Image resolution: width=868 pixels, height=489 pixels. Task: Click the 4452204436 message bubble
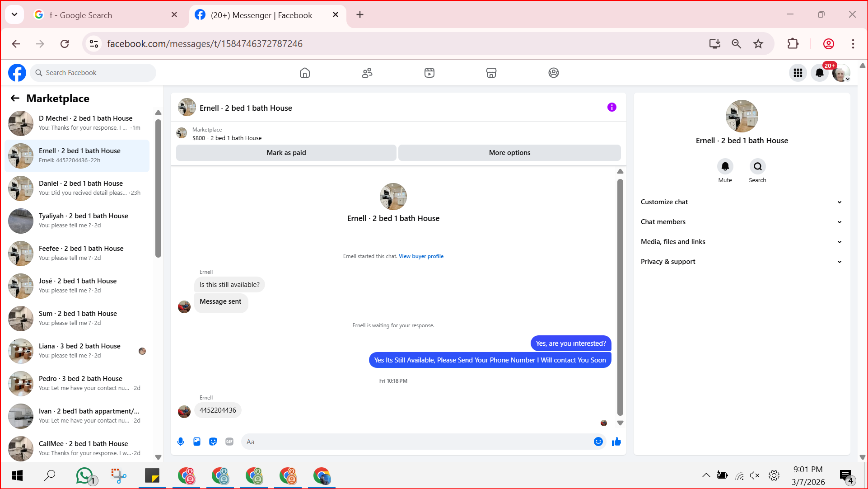pyautogui.click(x=218, y=410)
